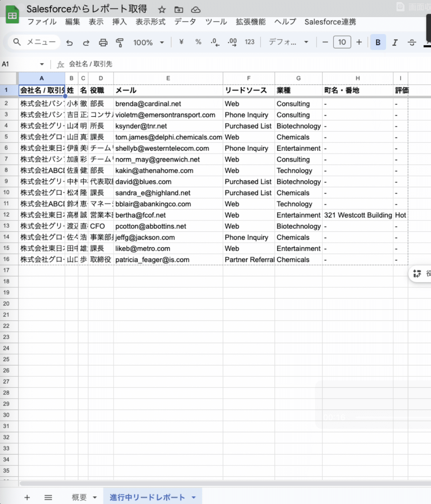Click the document title Salesforceからレポート取得
The height and width of the screenshot is (504, 431).
coord(87,9)
